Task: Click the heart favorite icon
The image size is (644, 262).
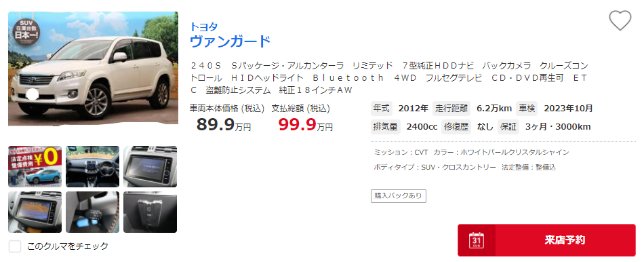Action: 620,20
